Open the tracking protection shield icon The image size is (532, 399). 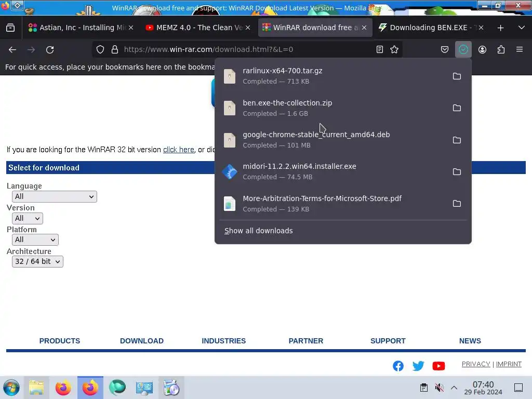[100, 49]
